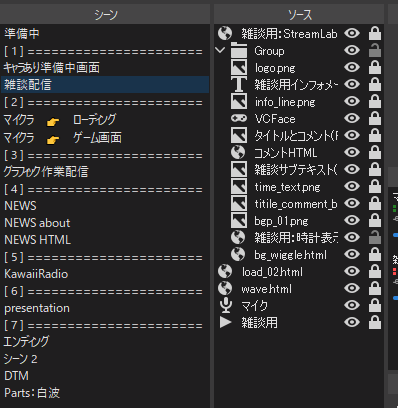
Task: Lock the 雑談用:時計表示 source padlock
Action: click(375, 237)
